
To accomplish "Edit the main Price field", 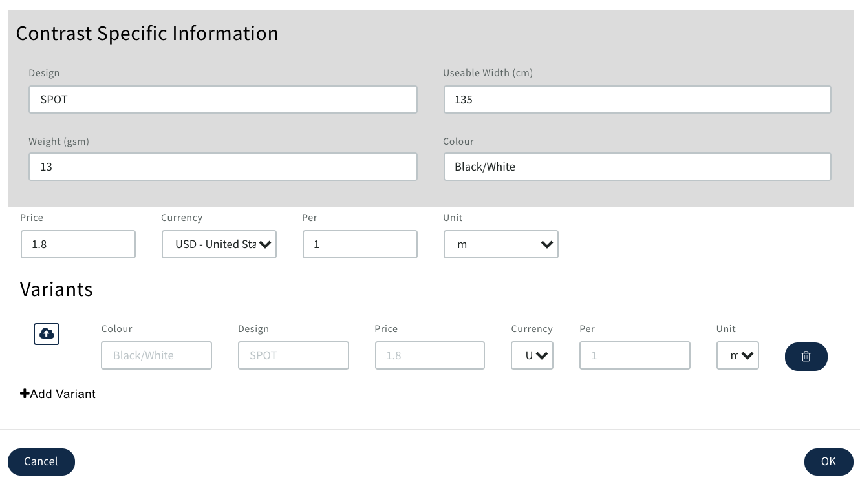I will [x=78, y=244].
